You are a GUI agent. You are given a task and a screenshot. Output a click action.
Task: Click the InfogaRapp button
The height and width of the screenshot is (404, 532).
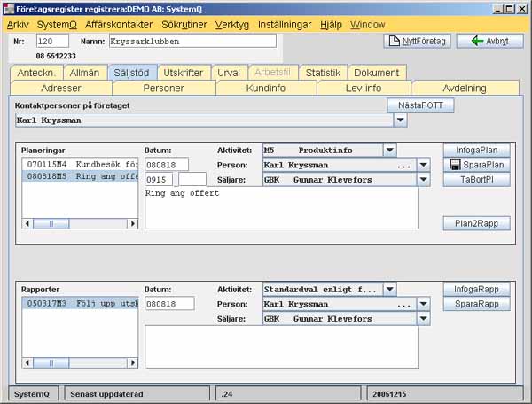pyautogui.click(x=477, y=289)
